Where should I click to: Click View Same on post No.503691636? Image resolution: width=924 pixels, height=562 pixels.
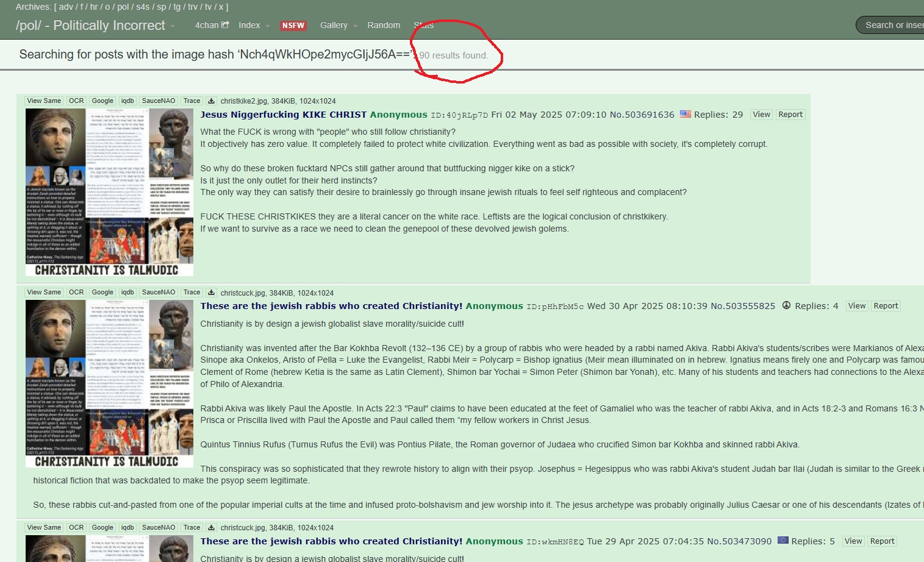[x=44, y=101]
